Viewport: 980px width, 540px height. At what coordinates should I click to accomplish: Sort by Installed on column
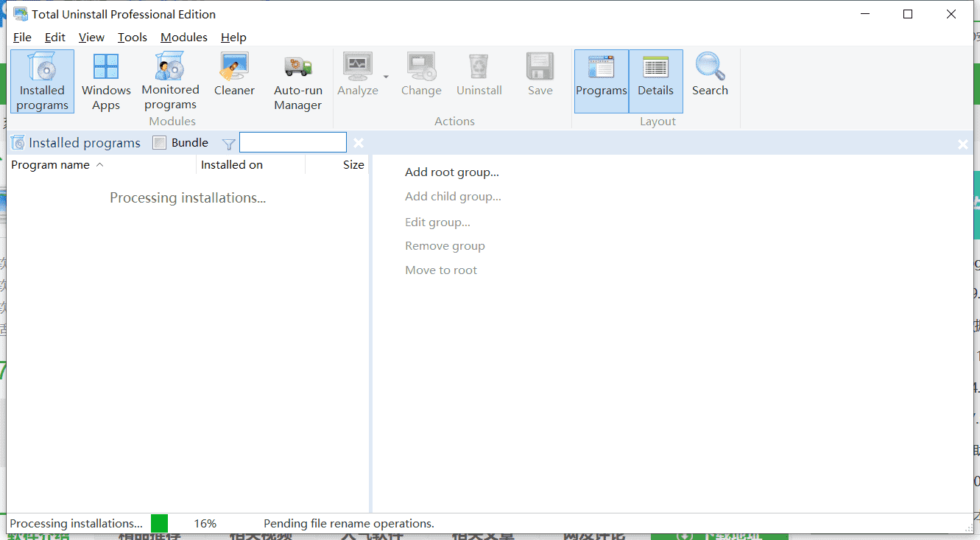point(251,165)
